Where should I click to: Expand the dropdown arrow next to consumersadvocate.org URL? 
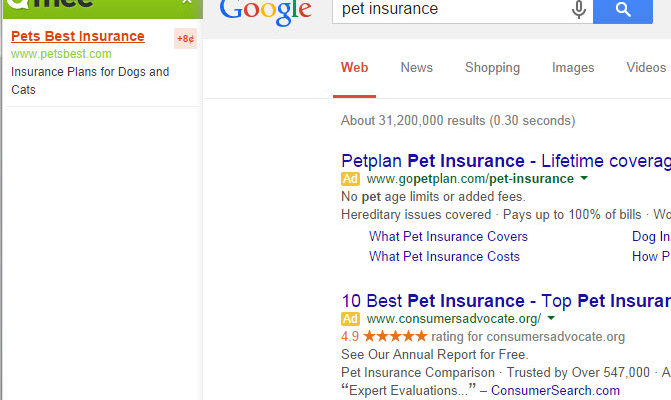551,318
